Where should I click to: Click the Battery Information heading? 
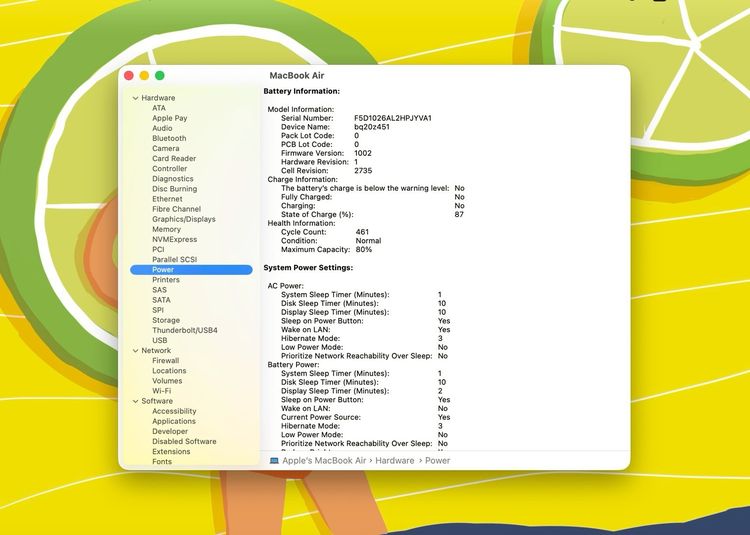click(x=302, y=91)
